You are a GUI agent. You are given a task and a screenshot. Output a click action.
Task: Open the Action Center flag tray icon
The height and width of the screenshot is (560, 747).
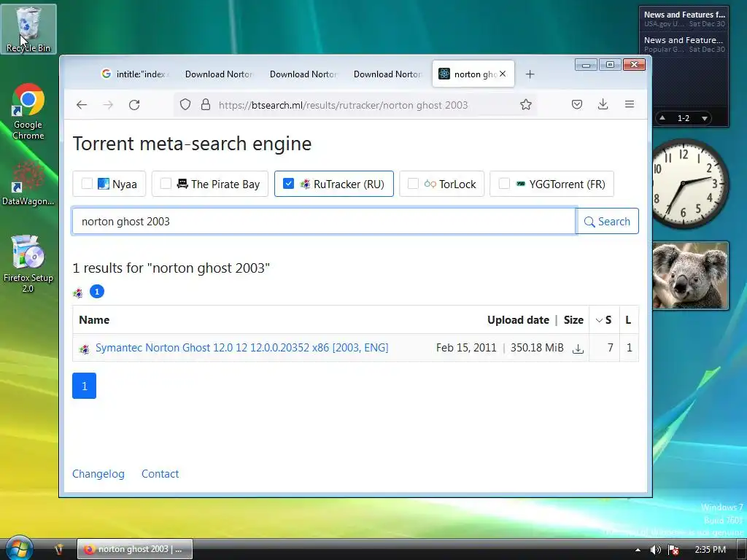[x=673, y=550]
